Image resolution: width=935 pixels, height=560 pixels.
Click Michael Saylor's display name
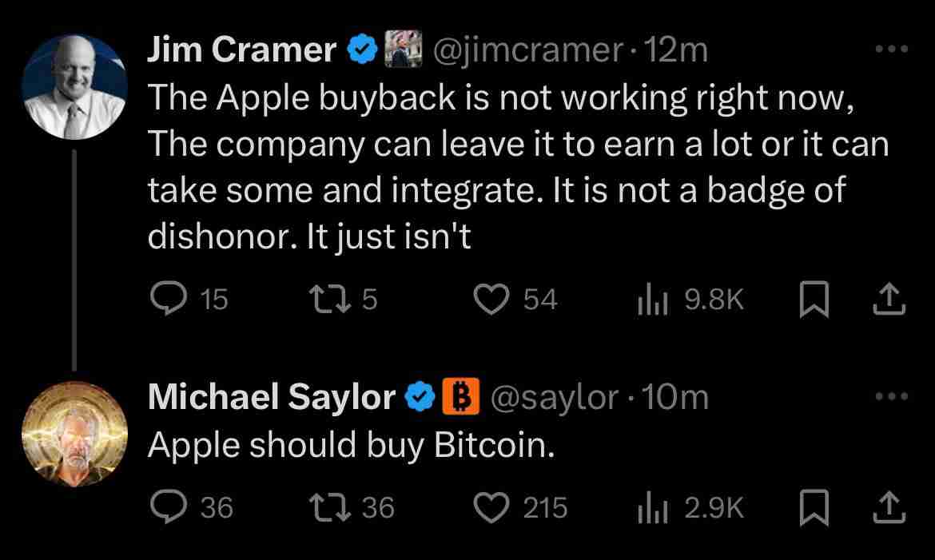tap(272, 395)
